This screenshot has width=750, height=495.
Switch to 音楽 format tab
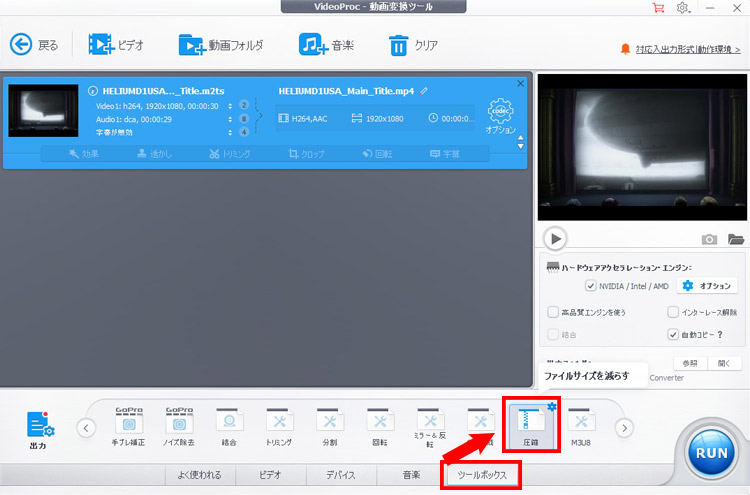click(411, 475)
